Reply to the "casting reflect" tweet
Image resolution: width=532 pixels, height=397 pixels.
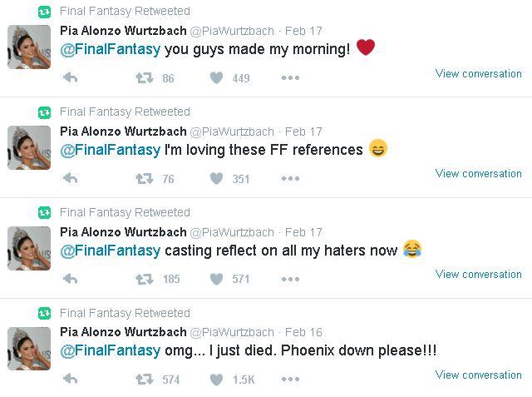pyautogui.click(x=71, y=279)
